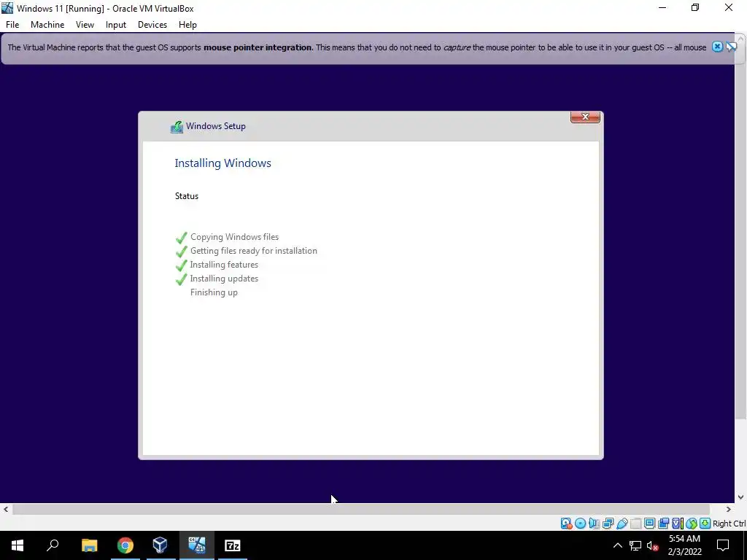The height and width of the screenshot is (560, 747).
Task: Click the vertical scrollbar down arrow
Action: point(741,497)
